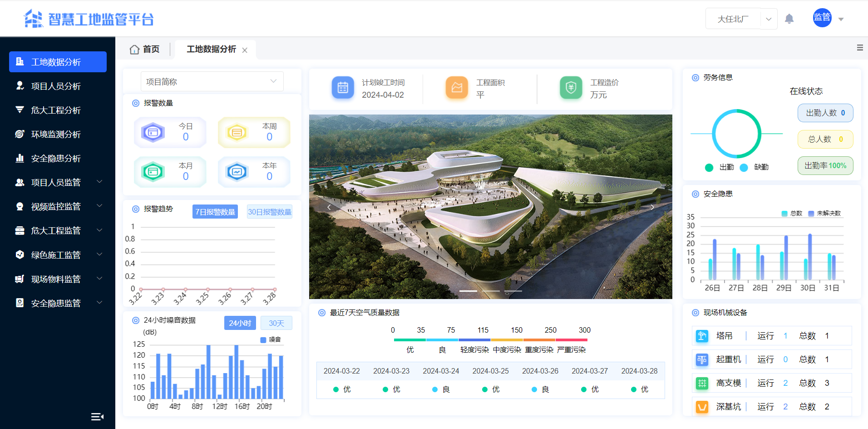Switch to the 工地数据分析 tab
This screenshot has height=429, width=868.
(x=211, y=49)
